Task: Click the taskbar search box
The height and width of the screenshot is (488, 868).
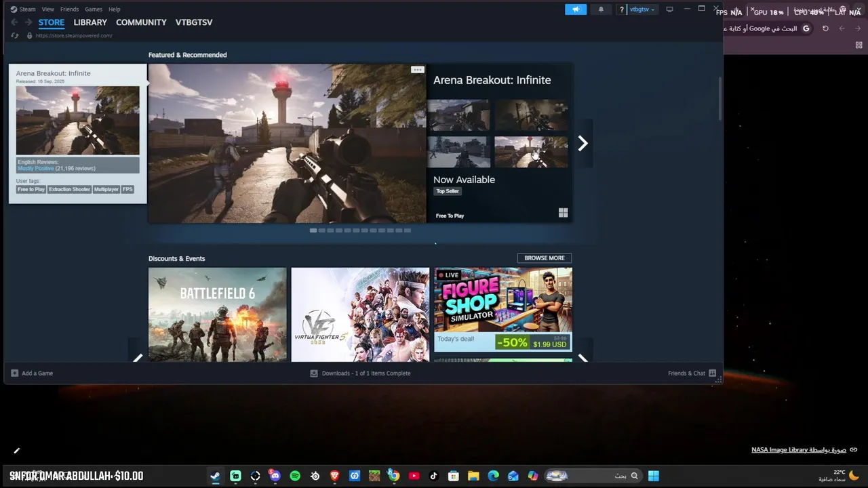Action: tap(593, 476)
